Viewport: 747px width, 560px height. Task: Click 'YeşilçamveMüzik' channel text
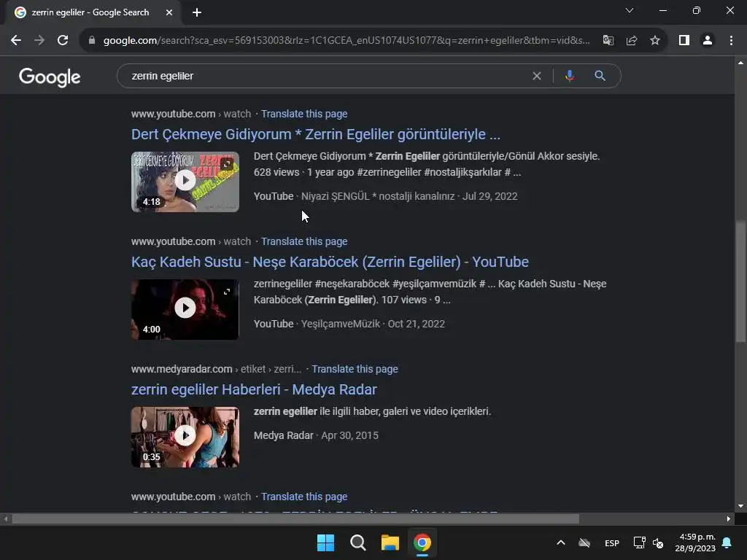341,324
